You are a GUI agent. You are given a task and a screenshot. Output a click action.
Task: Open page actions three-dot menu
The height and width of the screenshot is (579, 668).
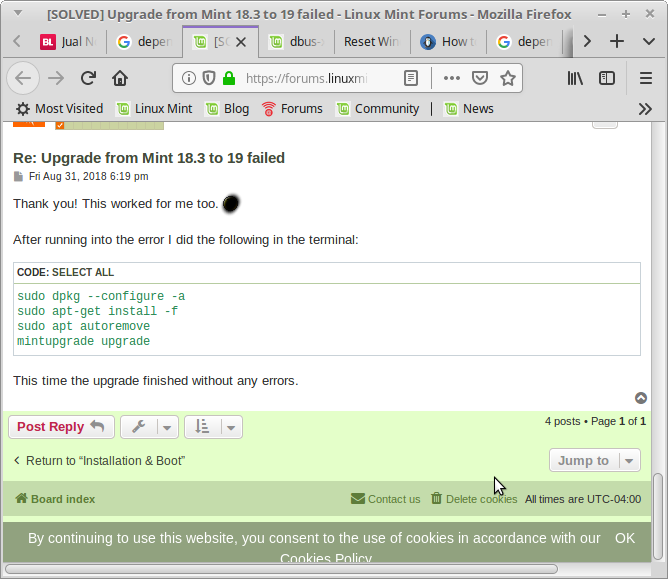[x=452, y=78]
